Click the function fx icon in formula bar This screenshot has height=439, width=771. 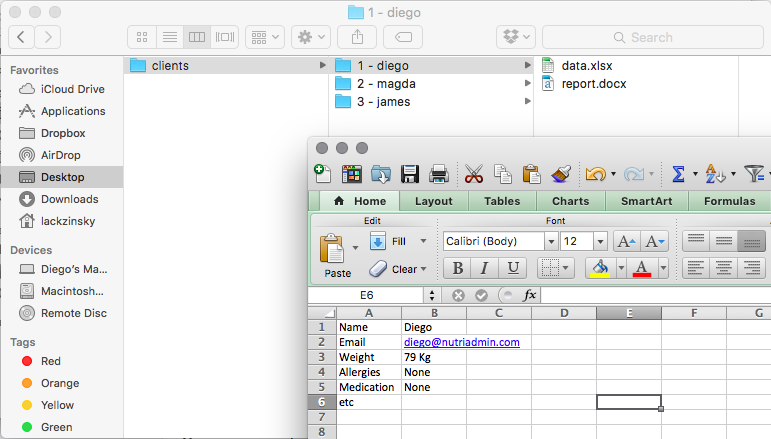529,295
